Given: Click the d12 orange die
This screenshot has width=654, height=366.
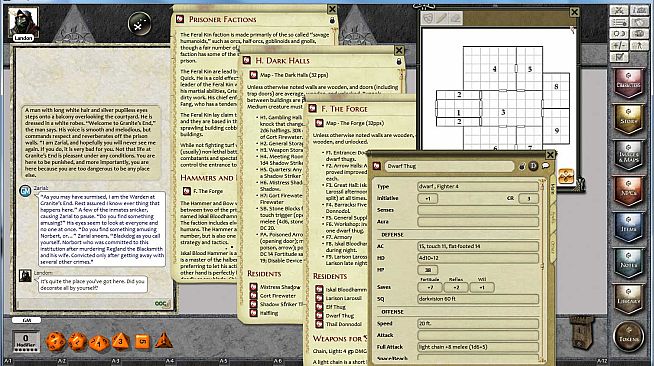Looking at the screenshot, I should (78, 342).
